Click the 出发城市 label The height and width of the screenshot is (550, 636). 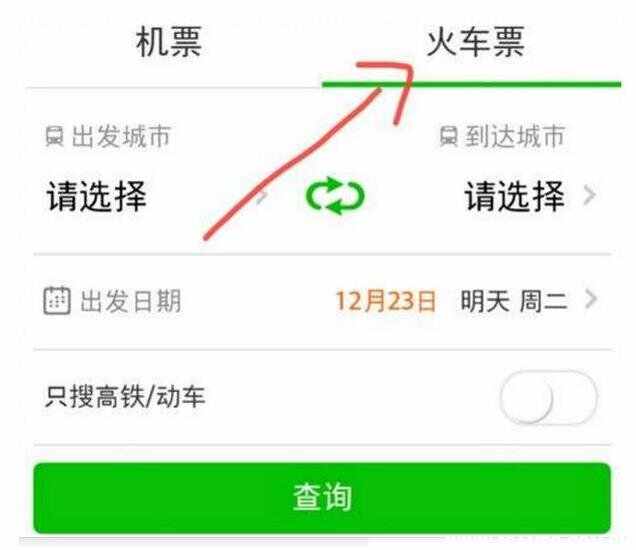pyautogui.click(x=121, y=136)
